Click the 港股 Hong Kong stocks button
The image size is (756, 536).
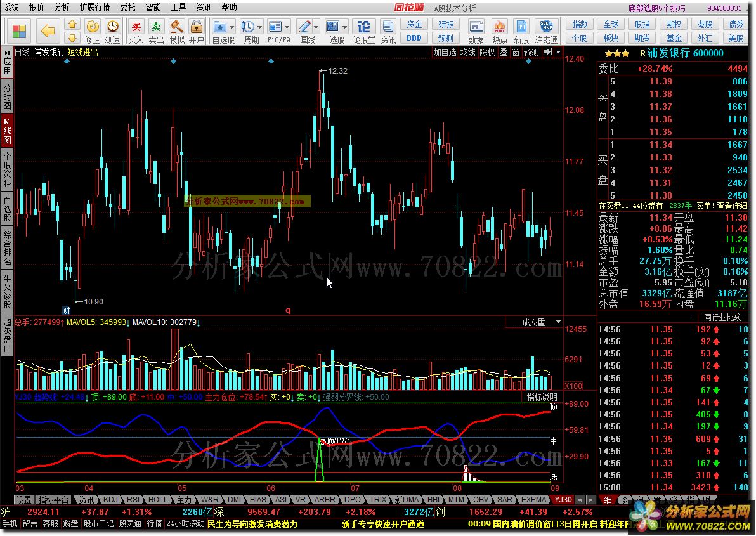[705, 25]
